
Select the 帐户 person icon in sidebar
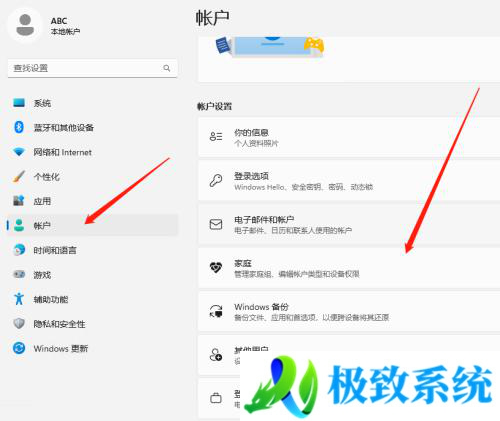pos(19,225)
